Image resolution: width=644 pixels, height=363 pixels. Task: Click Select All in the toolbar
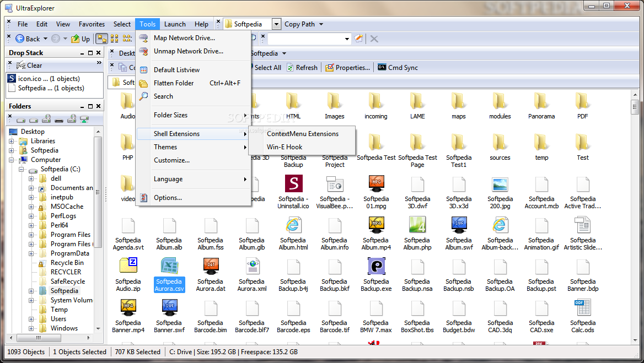(x=267, y=68)
